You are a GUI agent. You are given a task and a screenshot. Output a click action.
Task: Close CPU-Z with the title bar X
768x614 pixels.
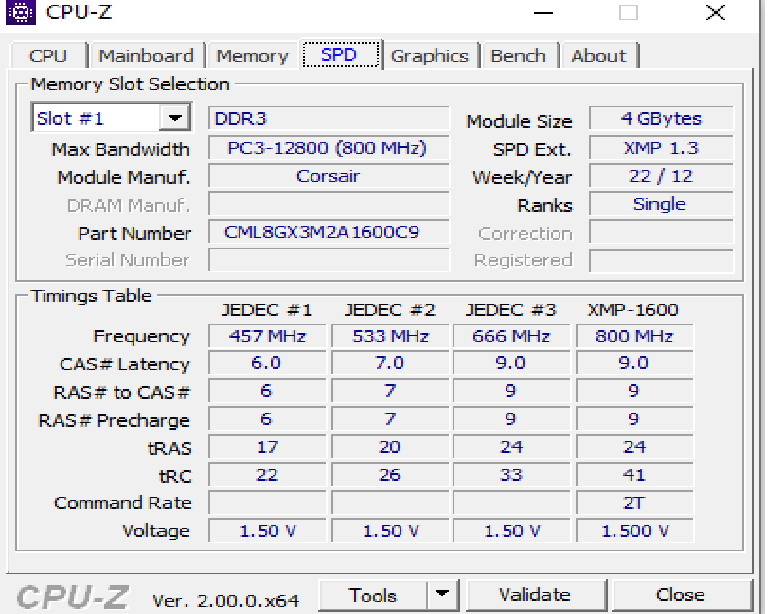715,13
